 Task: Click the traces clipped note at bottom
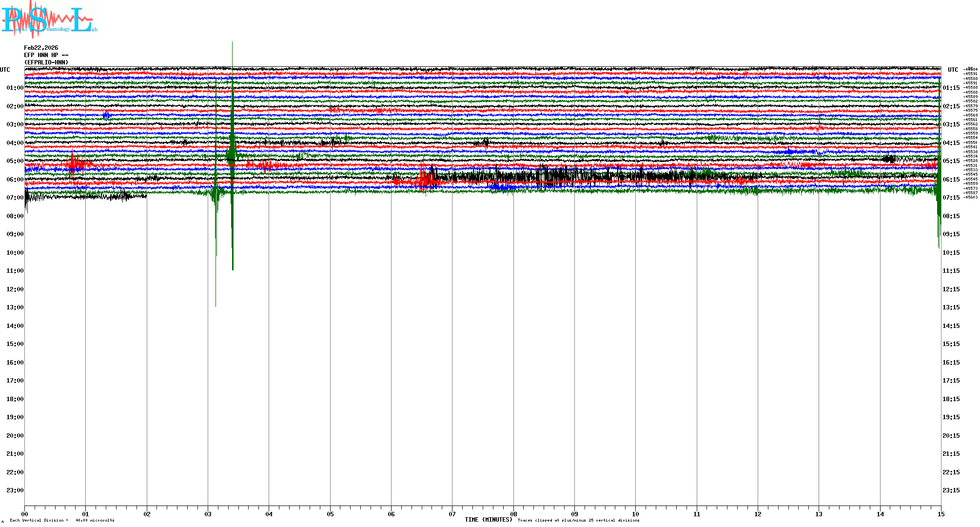578,520
